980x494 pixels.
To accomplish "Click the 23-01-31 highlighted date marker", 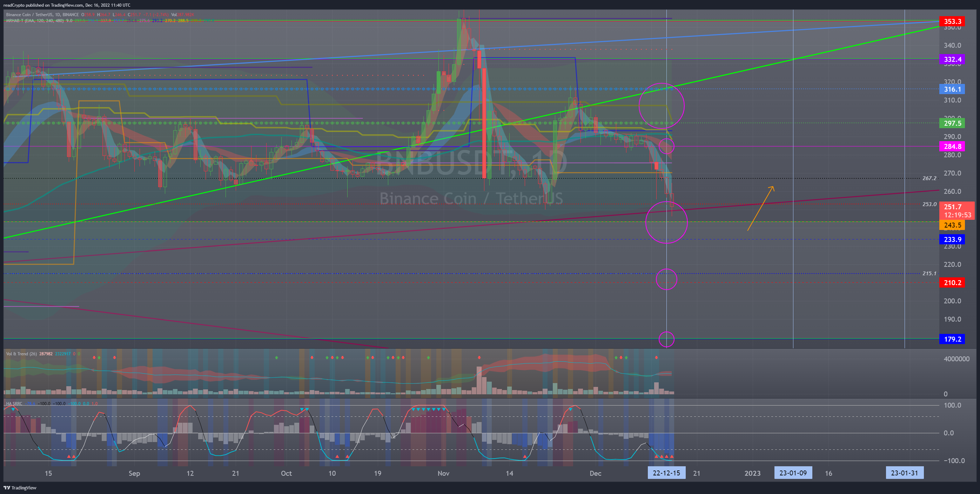I will 904,473.
